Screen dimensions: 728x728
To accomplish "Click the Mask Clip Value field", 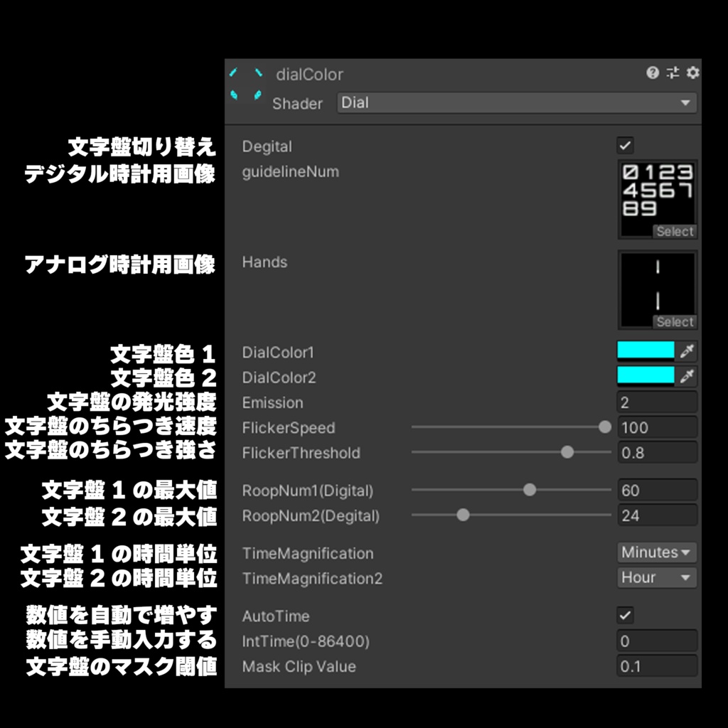I will [657, 665].
